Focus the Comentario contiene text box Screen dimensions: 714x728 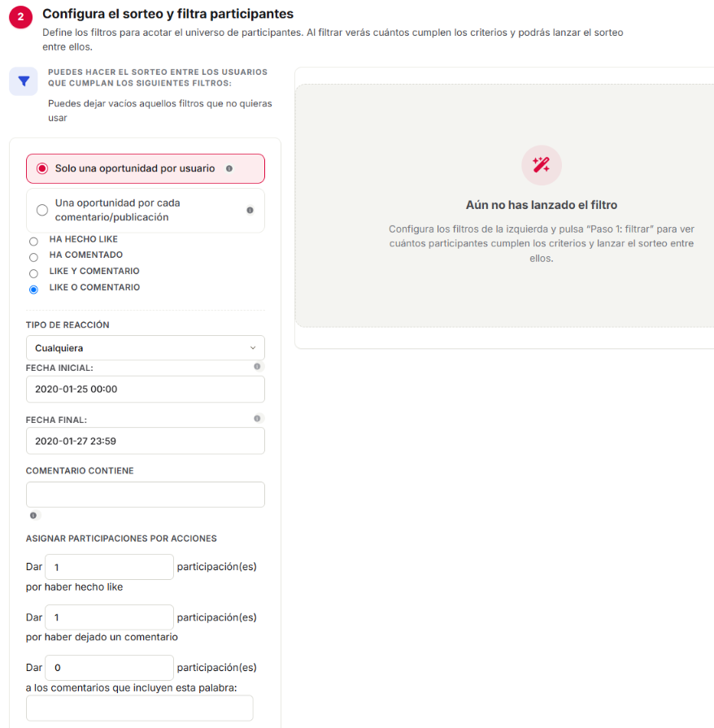[146, 495]
